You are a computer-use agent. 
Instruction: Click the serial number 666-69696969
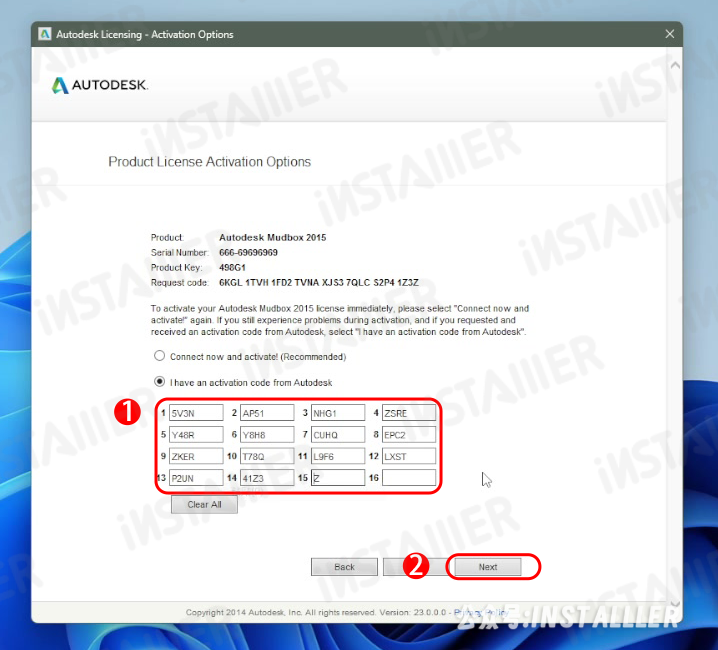point(248,252)
